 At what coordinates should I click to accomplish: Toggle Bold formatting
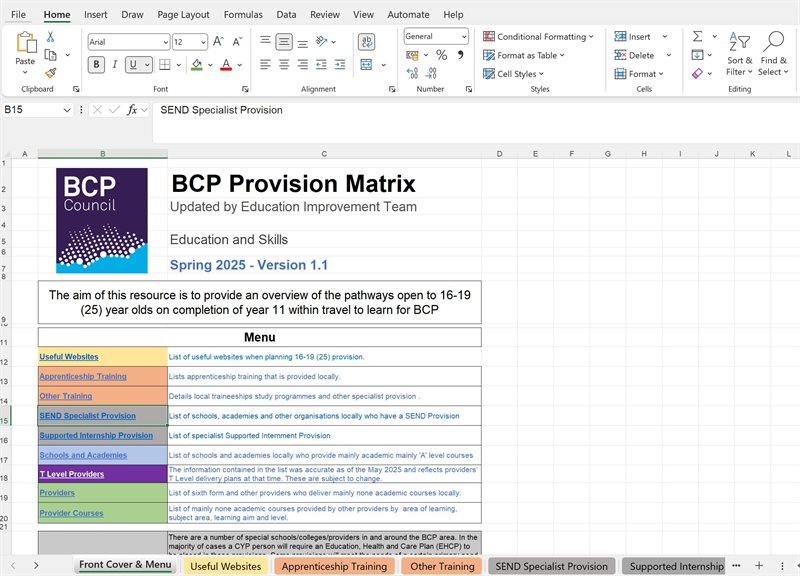pos(96,64)
